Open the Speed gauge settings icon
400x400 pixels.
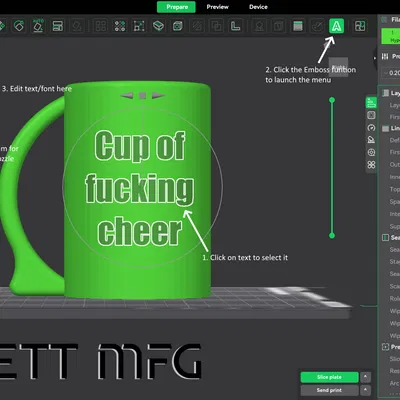371,128
